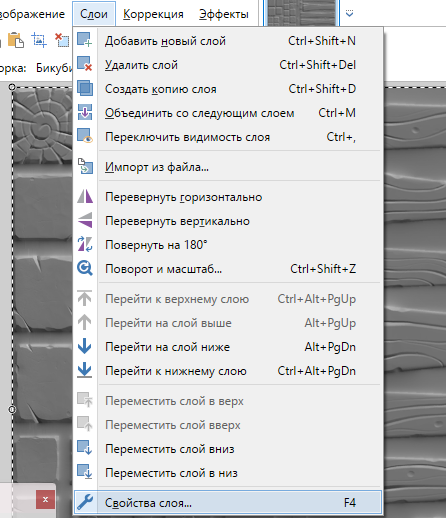Click the Merge Layer Down icon
The width and height of the screenshot is (446, 518).
(x=85, y=112)
